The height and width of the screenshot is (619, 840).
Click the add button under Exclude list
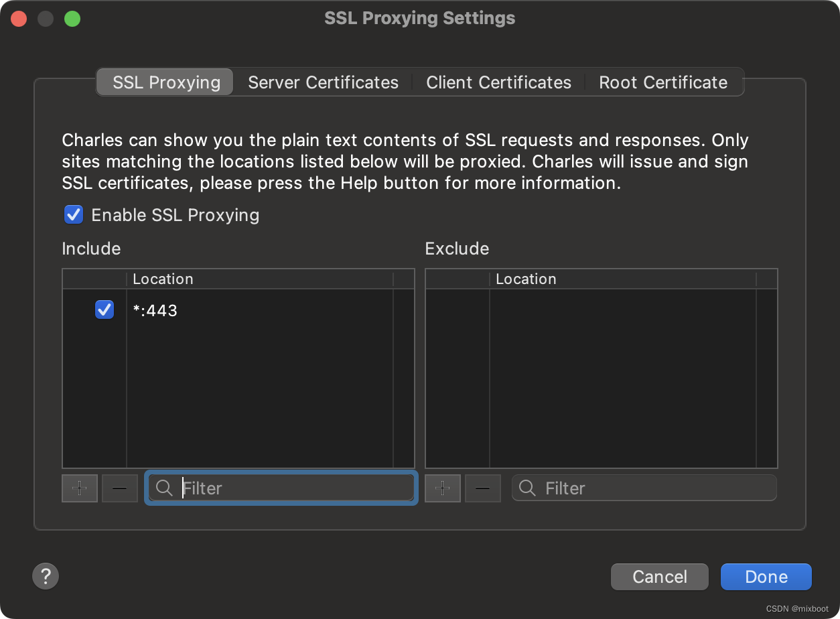(x=443, y=488)
